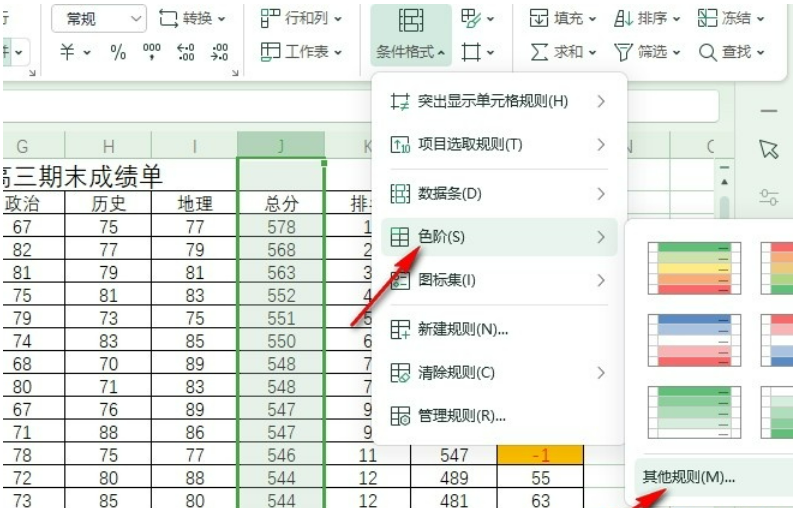Increase decimal places icon

pyautogui.click(x=186, y=52)
